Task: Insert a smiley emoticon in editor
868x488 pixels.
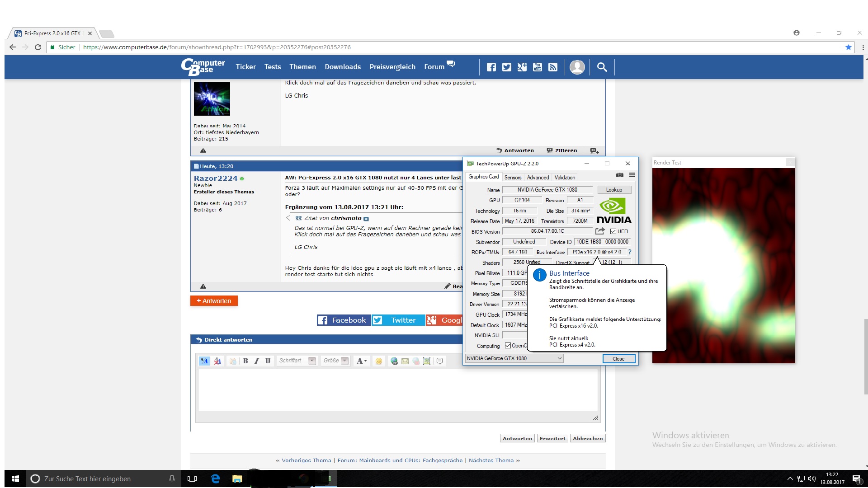Action: 379,361
